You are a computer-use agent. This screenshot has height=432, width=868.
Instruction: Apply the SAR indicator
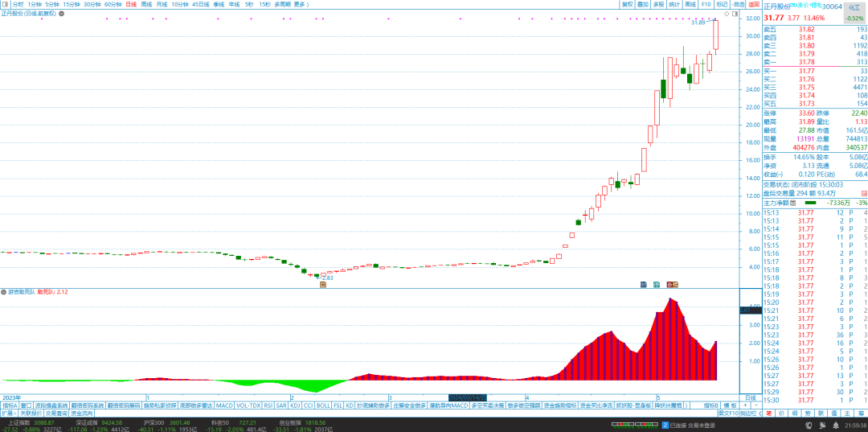[282, 405]
